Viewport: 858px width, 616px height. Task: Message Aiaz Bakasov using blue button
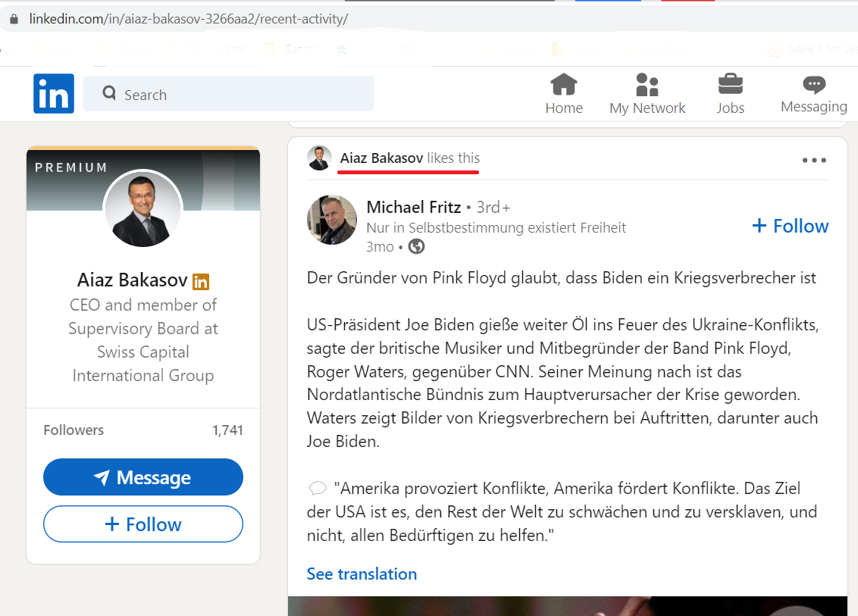[143, 477]
